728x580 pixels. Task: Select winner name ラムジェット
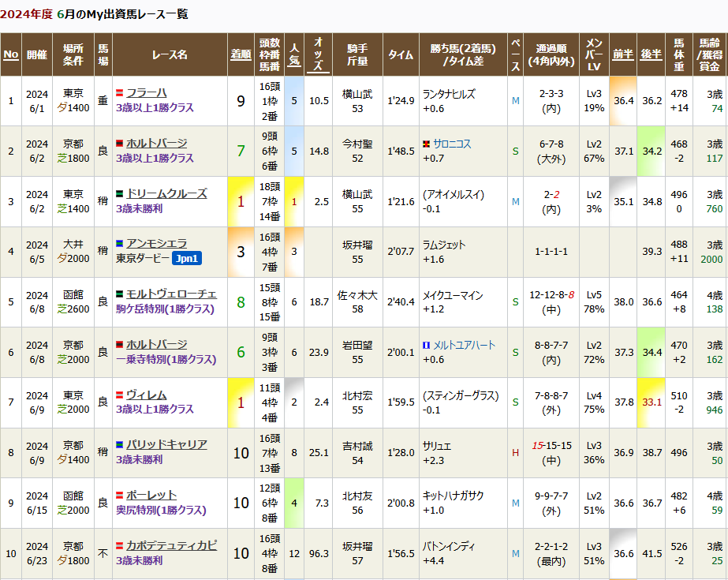pyautogui.click(x=444, y=245)
